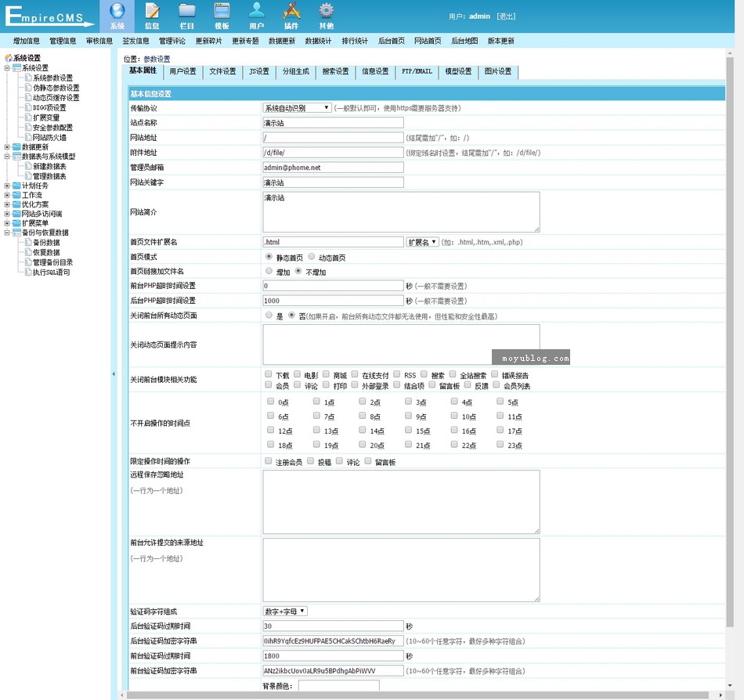This screenshot has height=700, width=744.
Task: Open the 验证码字符组成 dropdown
Action: click(285, 612)
